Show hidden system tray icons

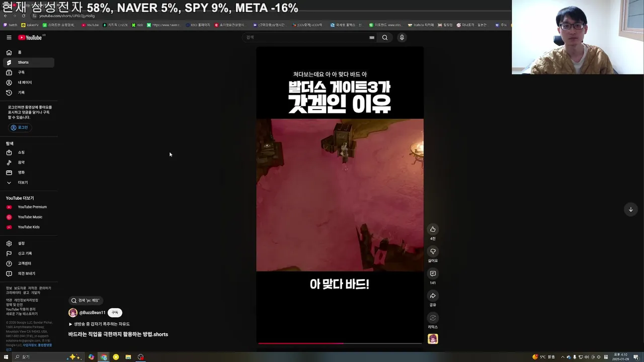(x=562, y=357)
